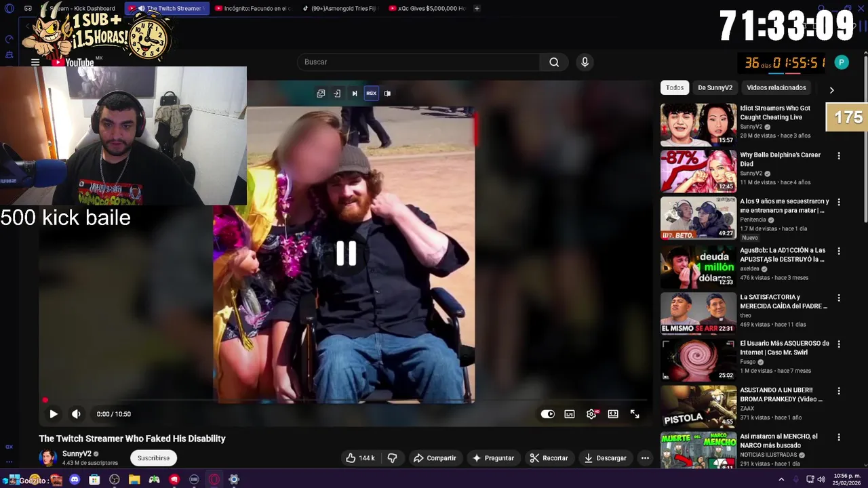The height and width of the screenshot is (488, 868).
Task: Open options for Así mataron al MENCHO video
Action: (839, 437)
